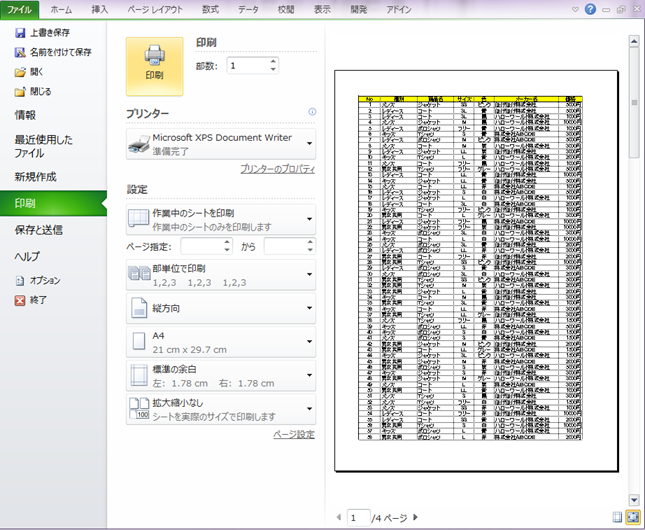Click the 縦方向 portrait page icon

tap(139, 308)
